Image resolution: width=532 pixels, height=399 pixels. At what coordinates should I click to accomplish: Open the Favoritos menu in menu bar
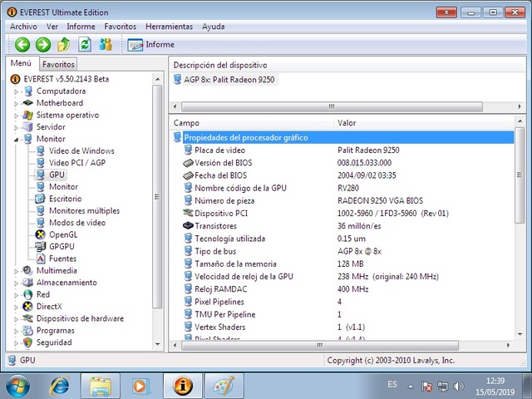tap(120, 27)
